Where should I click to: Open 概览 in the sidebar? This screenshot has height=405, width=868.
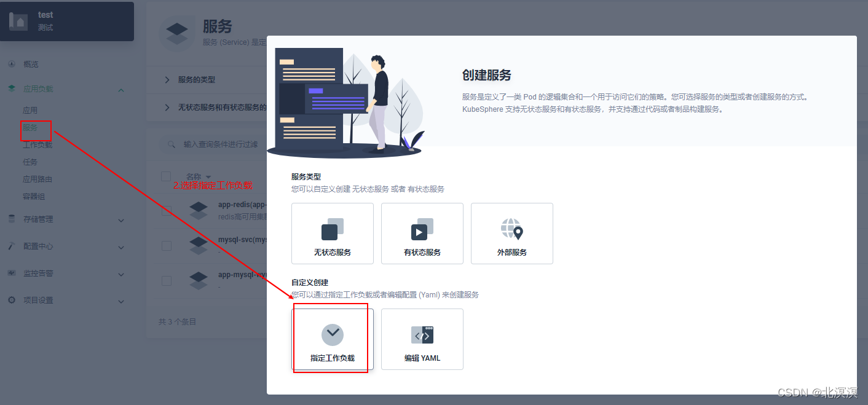click(x=31, y=64)
